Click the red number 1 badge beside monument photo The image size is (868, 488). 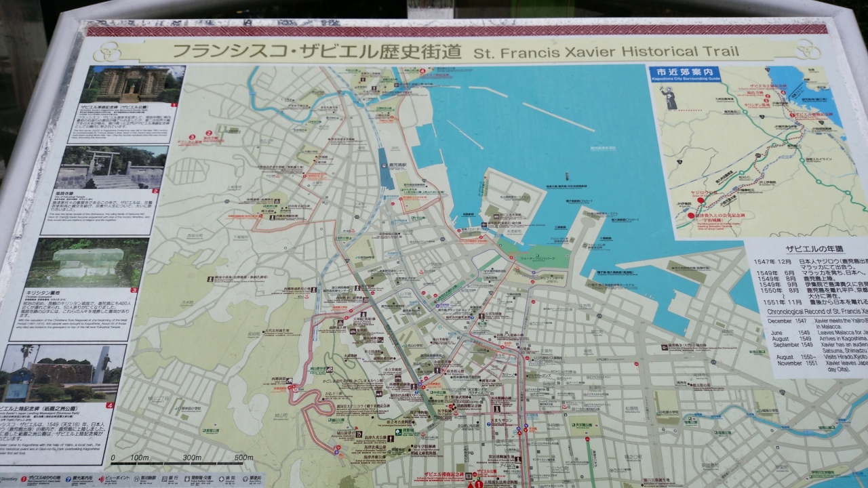tap(173, 106)
